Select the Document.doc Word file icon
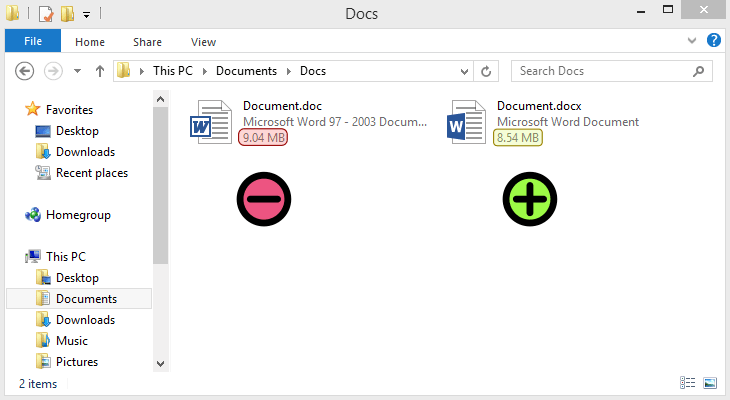 pyautogui.click(x=210, y=123)
